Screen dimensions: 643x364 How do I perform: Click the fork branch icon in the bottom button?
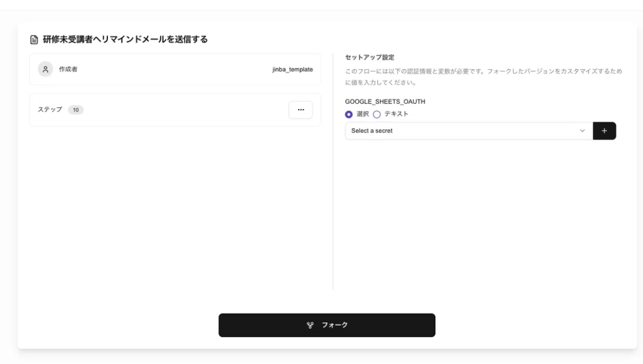click(310, 325)
